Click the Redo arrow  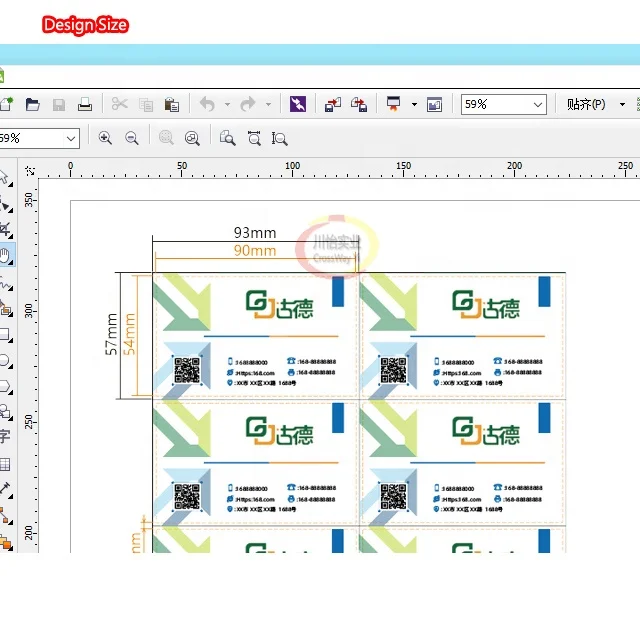248,104
